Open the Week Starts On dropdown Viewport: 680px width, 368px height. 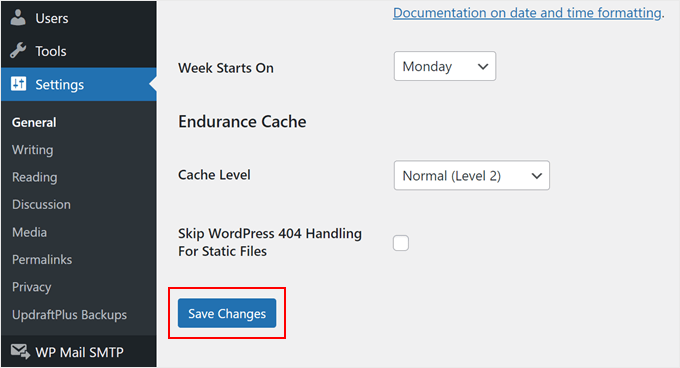[445, 66]
